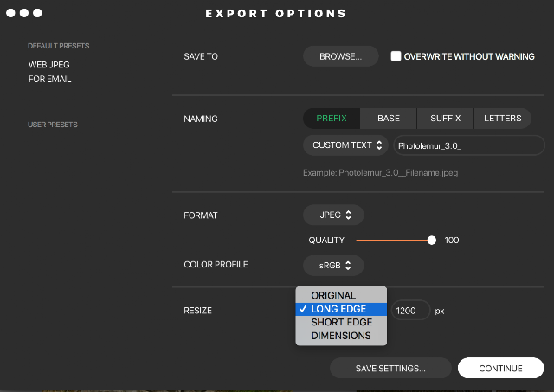Select the Prefix naming tab
Screen dimensions: 554x392
tap(332, 119)
